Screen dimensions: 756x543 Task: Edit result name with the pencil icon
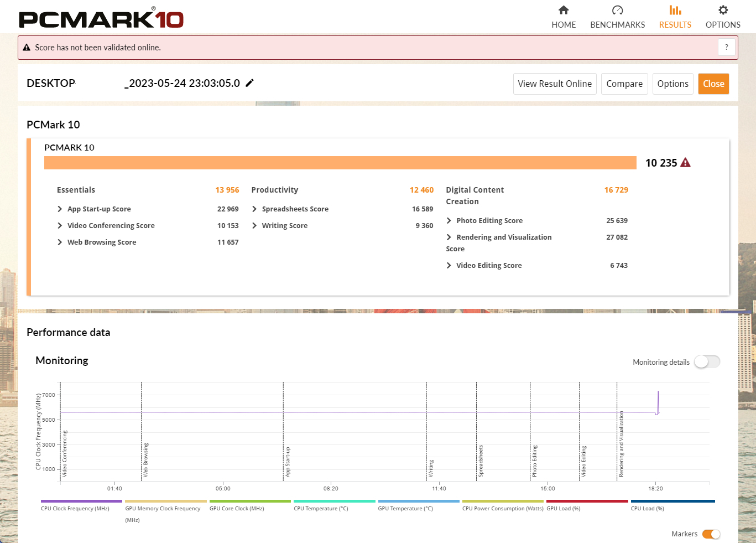(250, 83)
